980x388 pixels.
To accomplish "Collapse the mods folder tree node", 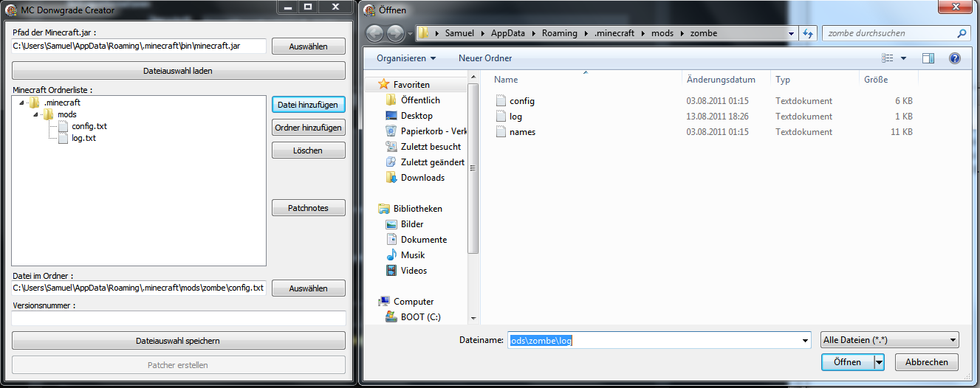I will pyautogui.click(x=35, y=115).
